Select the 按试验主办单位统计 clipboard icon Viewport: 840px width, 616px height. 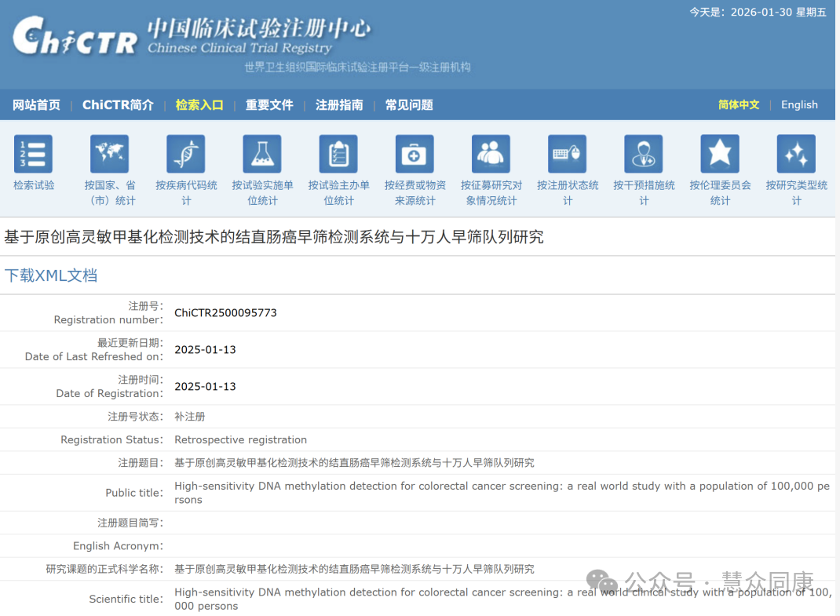(x=338, y=154)
